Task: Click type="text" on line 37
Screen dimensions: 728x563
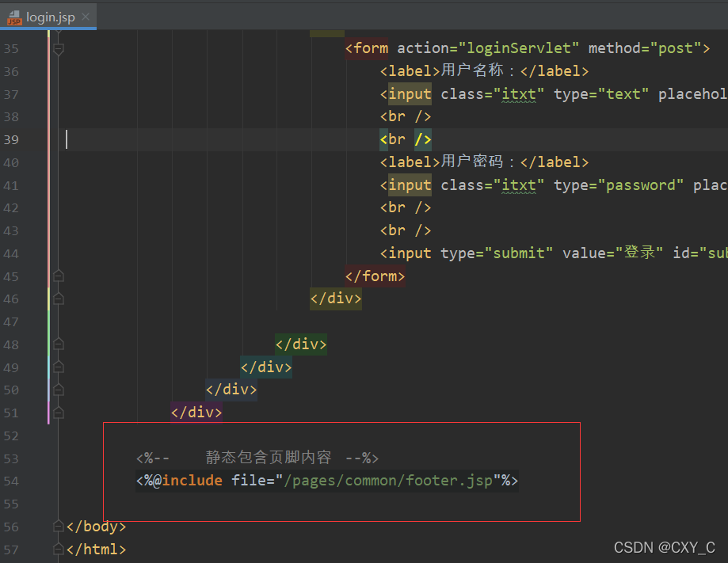Action: 601,93
